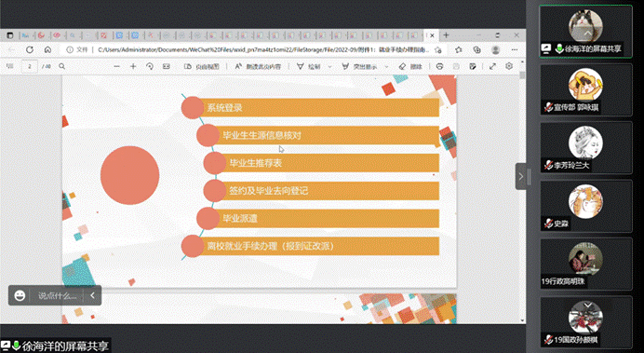
Task: Select 19行政高明珠 participant tile
Action: pyautogui.click(x=585, y=264)
